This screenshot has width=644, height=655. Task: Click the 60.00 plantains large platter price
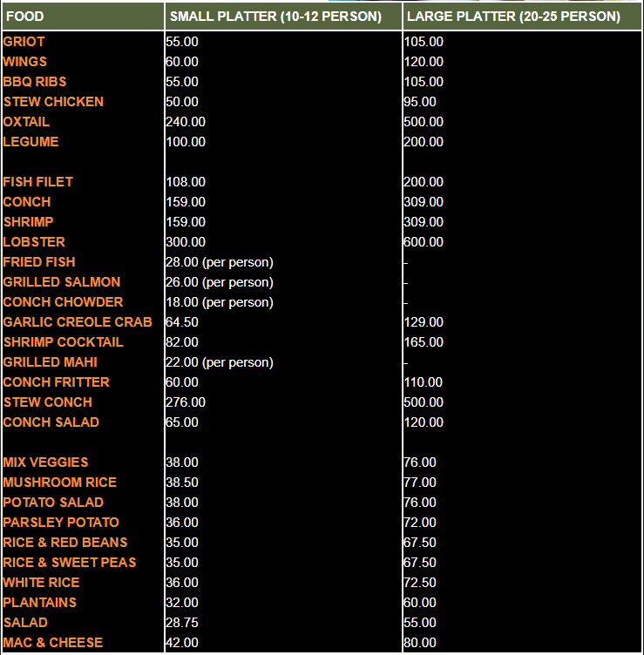(x=419, y=603)
